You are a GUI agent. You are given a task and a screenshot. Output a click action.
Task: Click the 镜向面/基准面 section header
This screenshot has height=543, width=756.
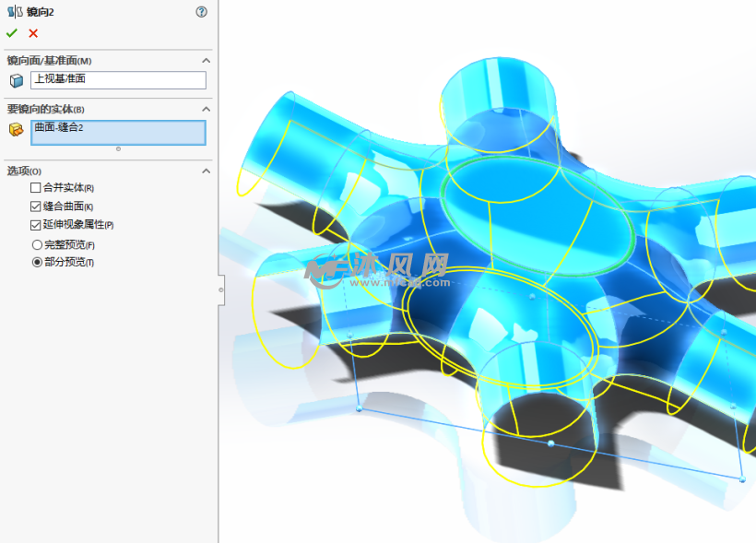(49, 60)
